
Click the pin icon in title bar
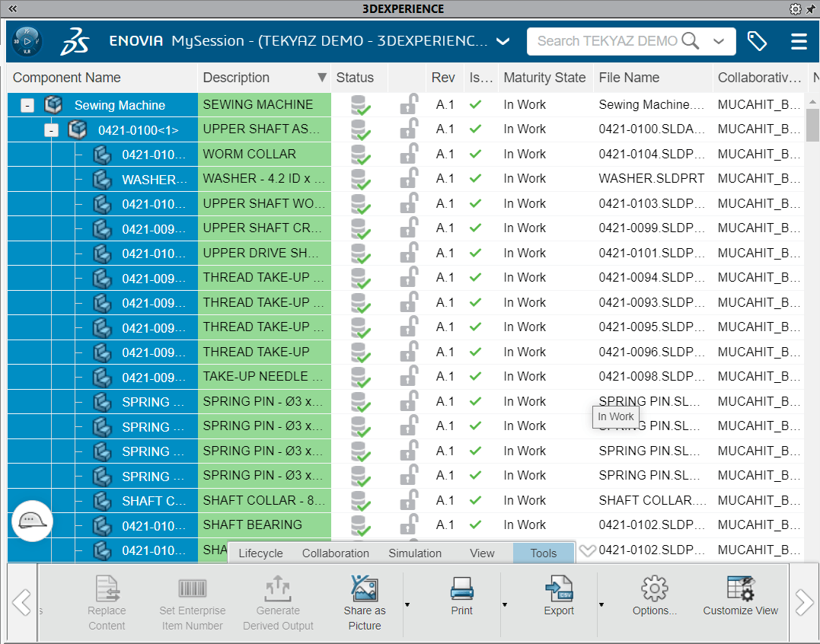click(812, 9)
